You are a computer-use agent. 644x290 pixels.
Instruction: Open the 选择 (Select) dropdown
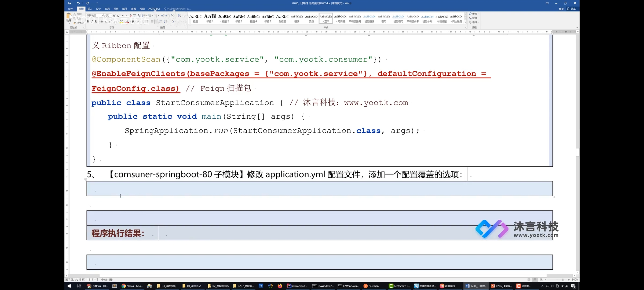pyautogui.click(x=474, y=22)
